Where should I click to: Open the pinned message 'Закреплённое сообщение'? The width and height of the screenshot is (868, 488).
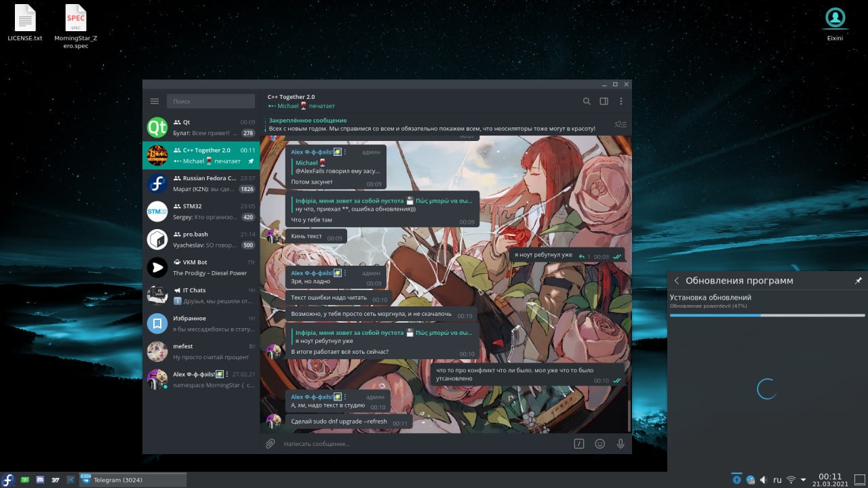(x=432, y=125)
